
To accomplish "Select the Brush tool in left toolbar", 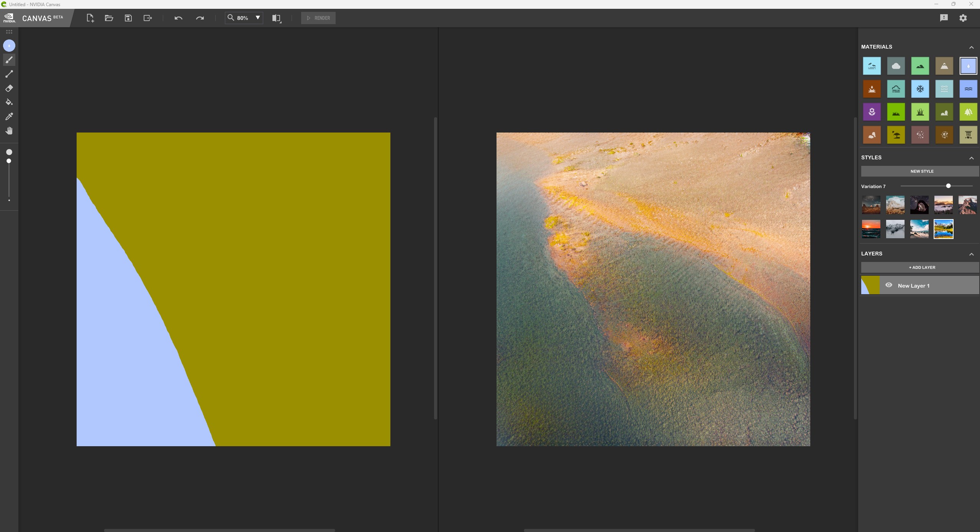I will [x=9, y=60].
